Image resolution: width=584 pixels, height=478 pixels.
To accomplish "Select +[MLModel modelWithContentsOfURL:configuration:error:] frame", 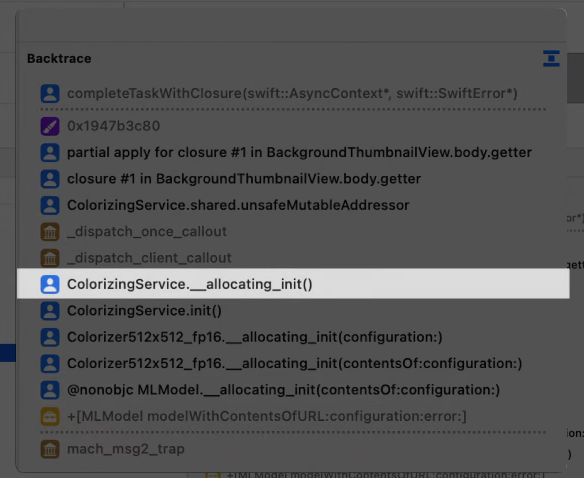I will pos(267,416).
